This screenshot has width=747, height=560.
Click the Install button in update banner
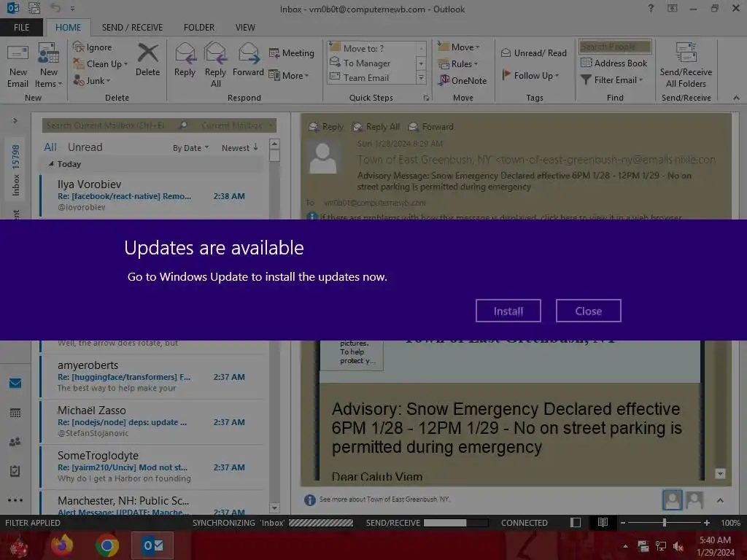(x=508, y=311)
